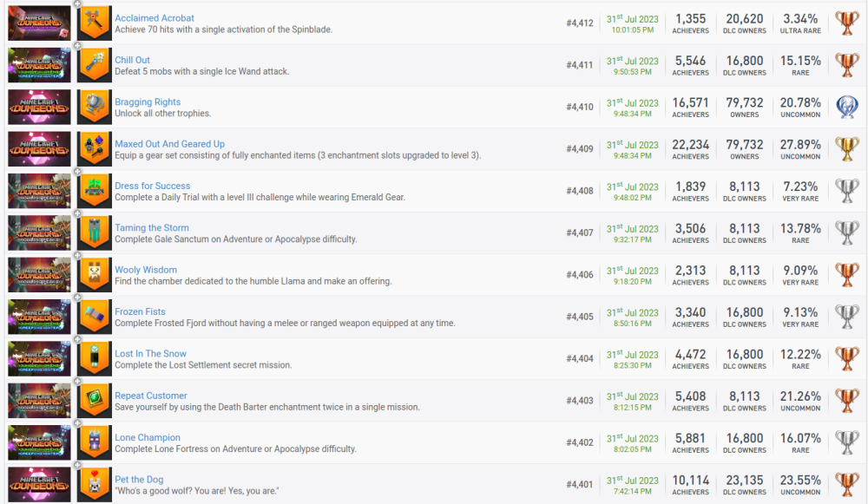Click the Acclaimed Acrobat spinblade trophy icon
Image resolution: width=868 pixels, height=504 pixels.
point(94,23)
